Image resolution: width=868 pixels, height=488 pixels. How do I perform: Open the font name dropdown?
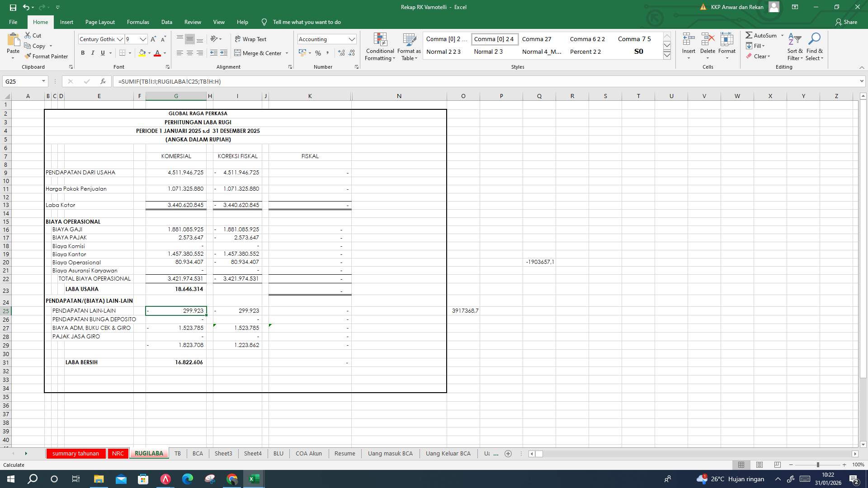coord(120,39)
